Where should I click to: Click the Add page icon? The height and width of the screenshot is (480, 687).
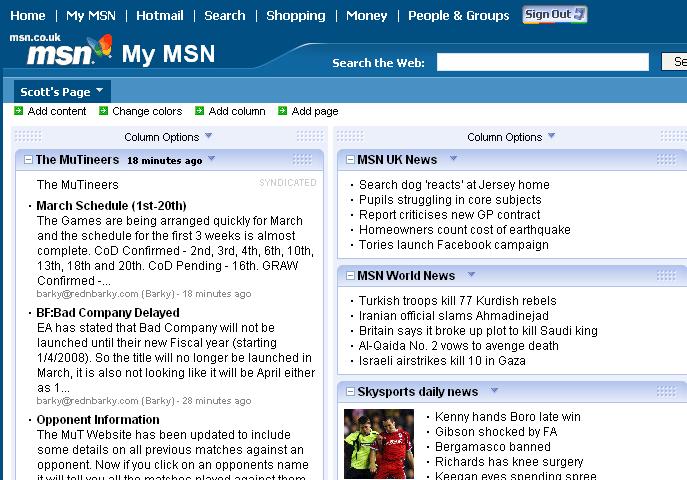[283, 111]
